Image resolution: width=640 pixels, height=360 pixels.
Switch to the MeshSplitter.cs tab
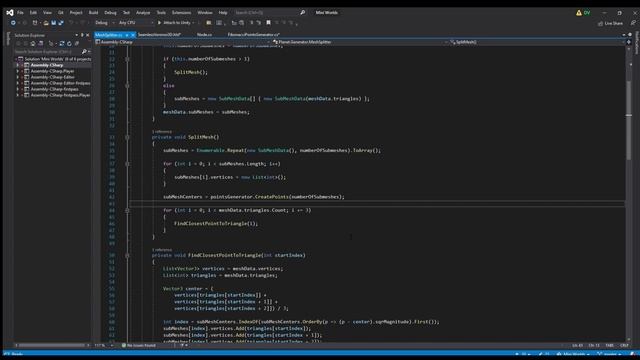[x=109, y=35]
